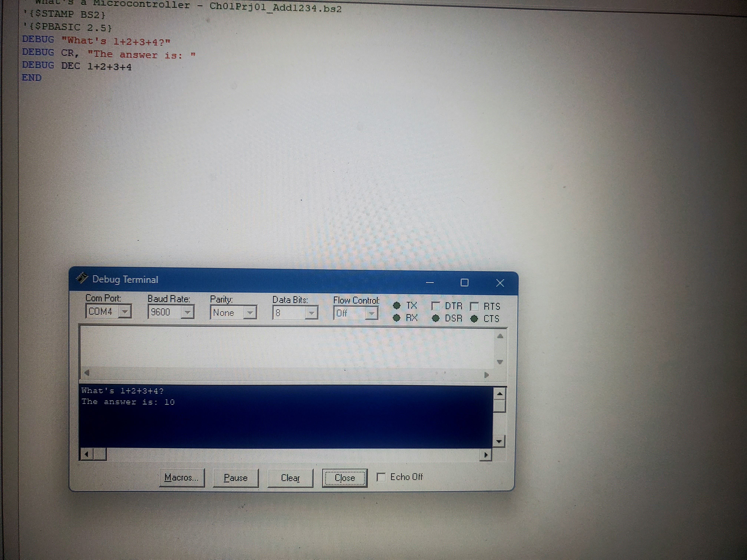Click the Close button in Debug Terminal
The height and width of the screenshot is (560, 747).
pyautogui.click(x=345, y=478)
